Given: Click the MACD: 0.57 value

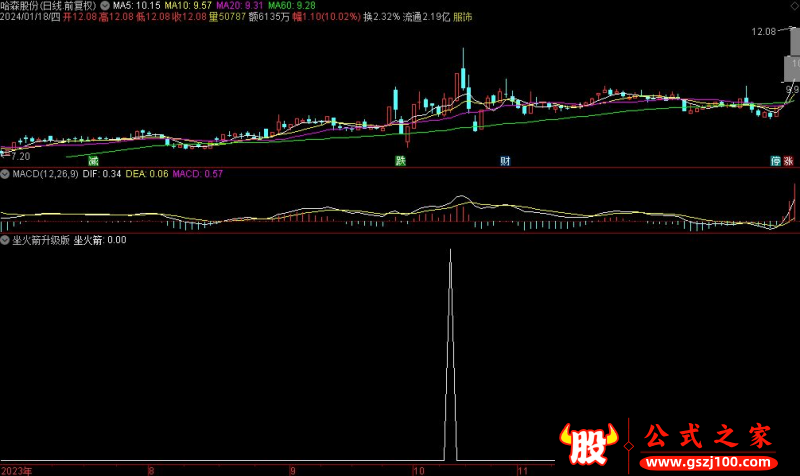Looking at the screenshot, I should [x=197, y=174].
